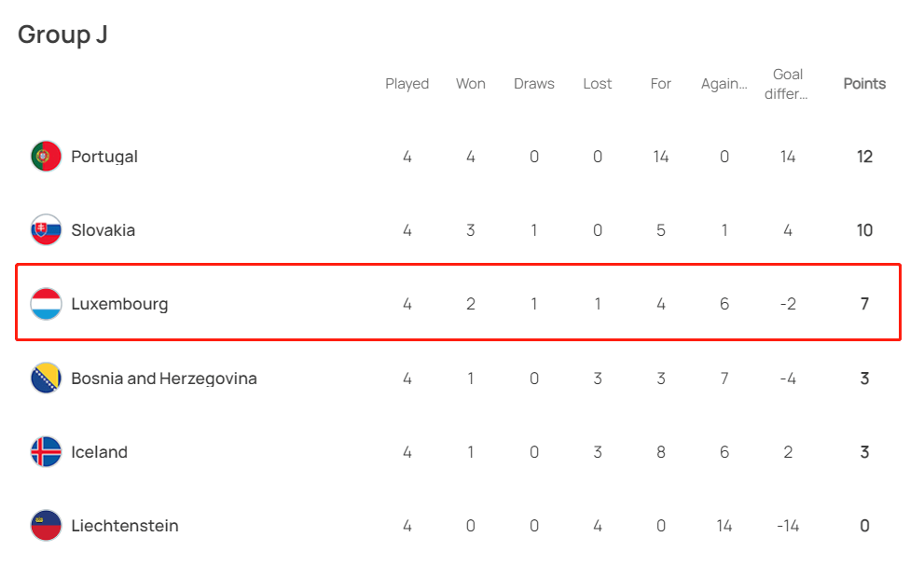This screenshot has height=578, width=924.
Task: Click the Group J heading
Action: pyautogui.click(x=62, y=34)
